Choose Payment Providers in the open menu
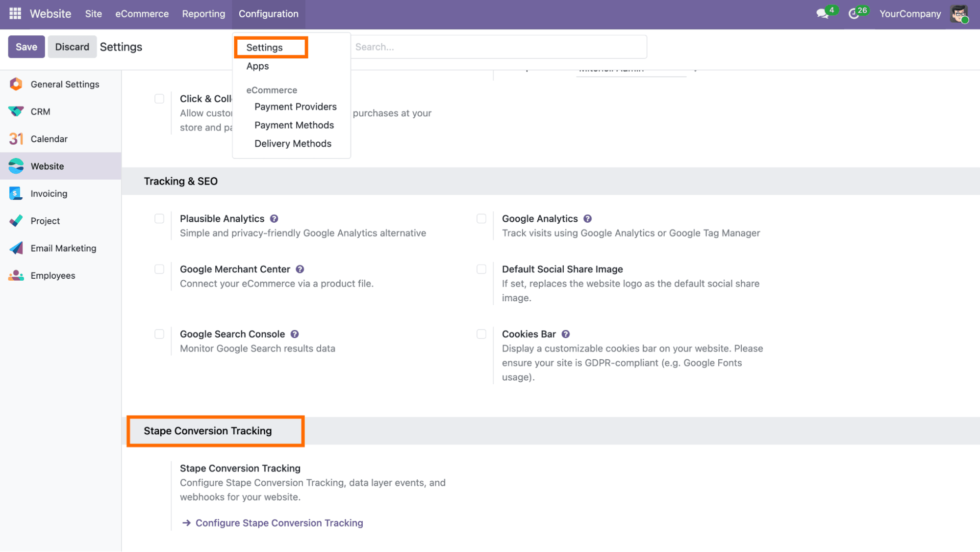Viewport: 980px width, 552px height. 295,106
